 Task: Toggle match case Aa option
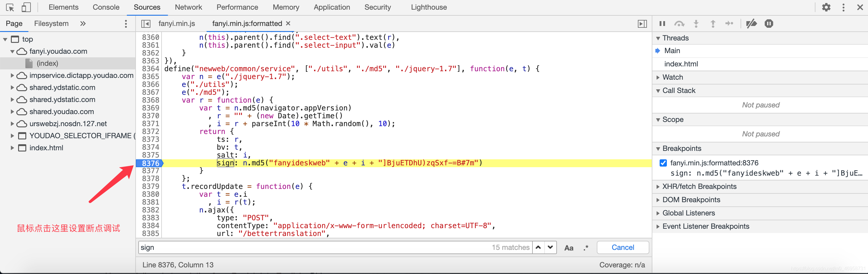569,248
